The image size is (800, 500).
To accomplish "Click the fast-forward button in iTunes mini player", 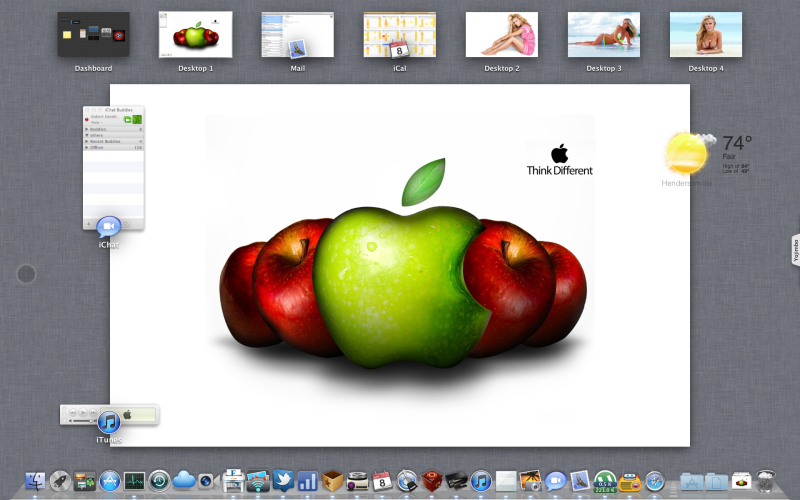I will point(93,412).
